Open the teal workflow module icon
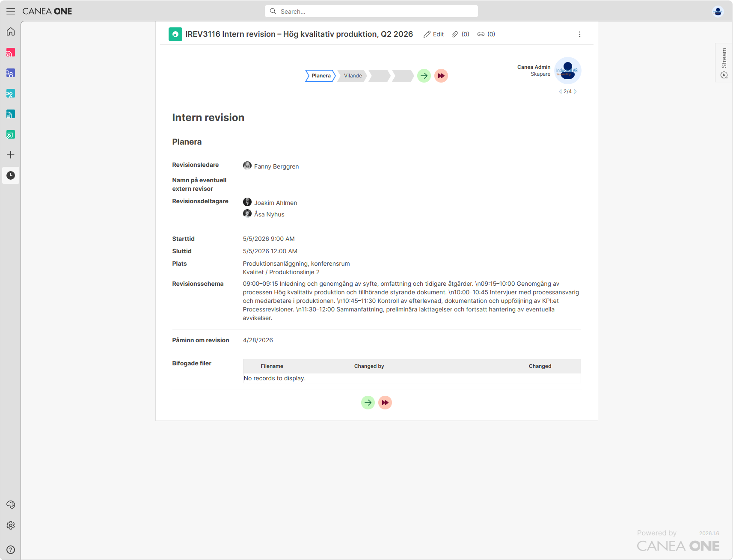This screenshot has width=733, height=560. tap(11, 93)
